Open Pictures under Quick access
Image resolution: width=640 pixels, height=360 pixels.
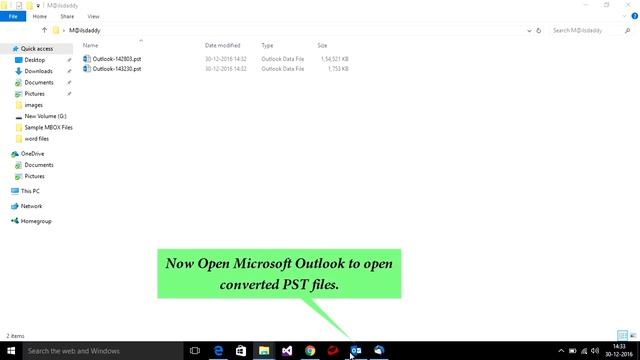point(34,94)
